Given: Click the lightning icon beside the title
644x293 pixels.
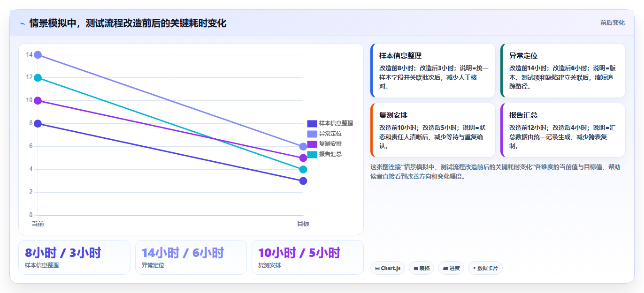Looking at the screenshot, I should tap(23, 23).
